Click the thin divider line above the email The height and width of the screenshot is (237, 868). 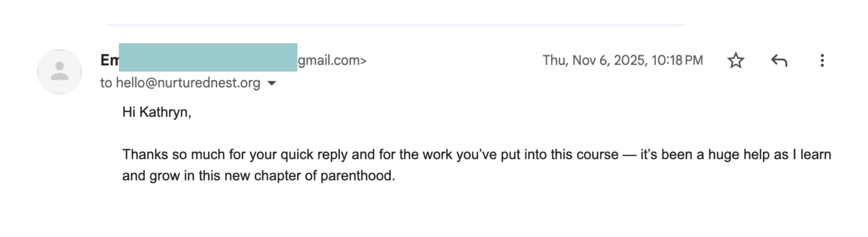395,25
